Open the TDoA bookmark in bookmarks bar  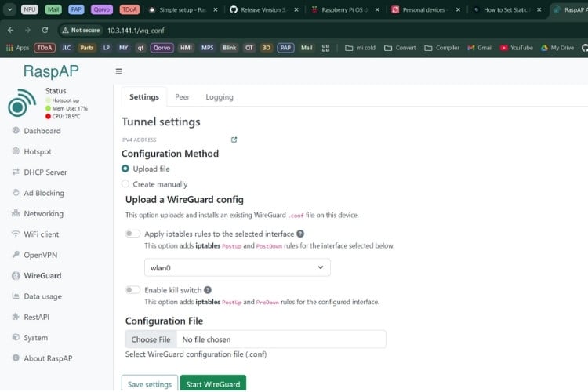(45, 48)
